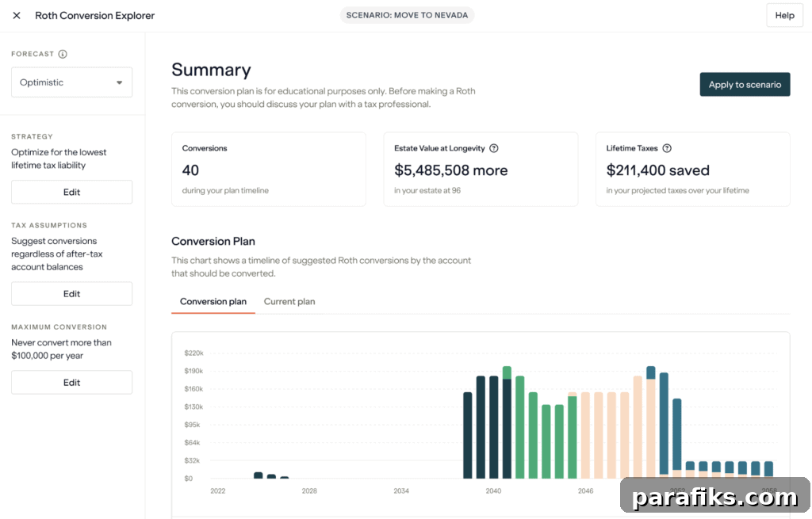Viewport: 812px width, 519px height.
Task: Select the Conversion plan tab
Action: (x=213, y=301)
